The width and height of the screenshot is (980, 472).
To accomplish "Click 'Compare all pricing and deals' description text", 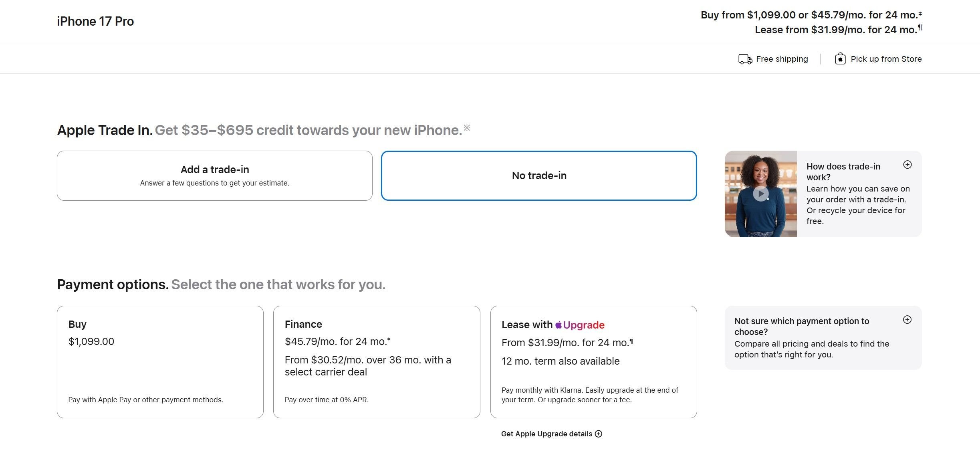I will click(812, 349).
